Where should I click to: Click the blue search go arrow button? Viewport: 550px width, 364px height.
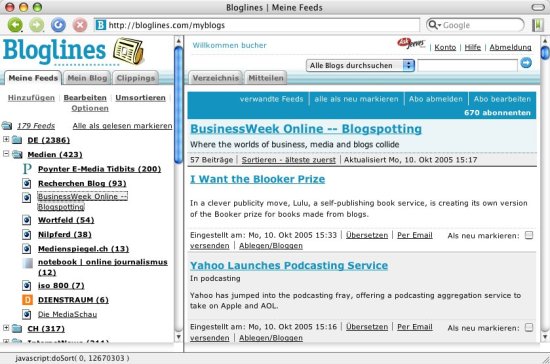(x=526, y=63)
